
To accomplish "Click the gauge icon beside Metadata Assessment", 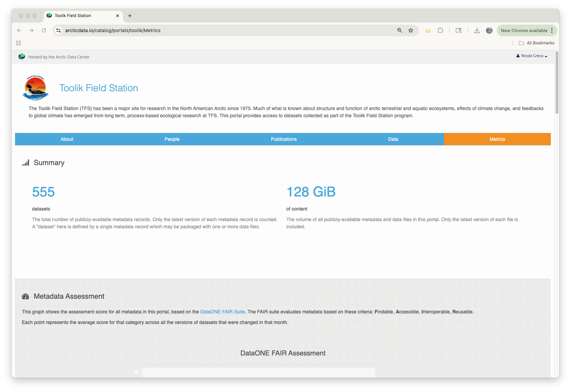I will pyautogui.click(x=25, y=296).
